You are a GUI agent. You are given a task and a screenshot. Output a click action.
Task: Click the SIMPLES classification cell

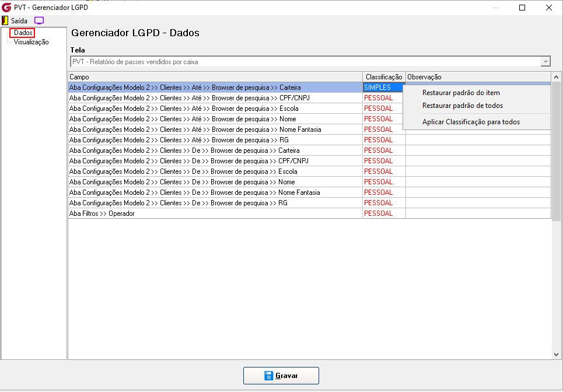coord(384,87)
